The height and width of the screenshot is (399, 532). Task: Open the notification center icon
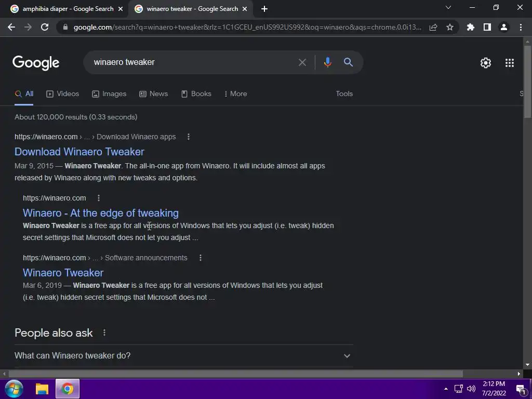(521, 389)
